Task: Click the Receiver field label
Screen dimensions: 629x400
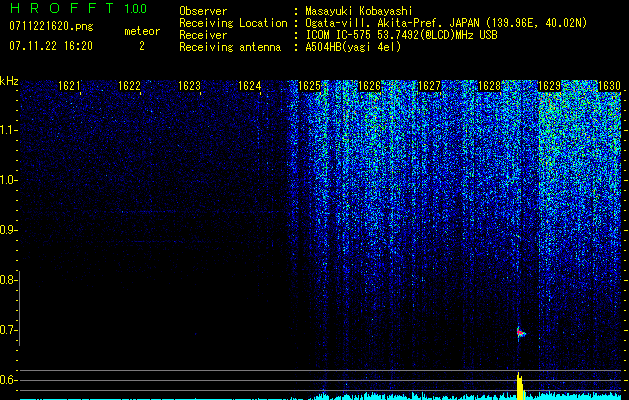Action: point(203,35)
